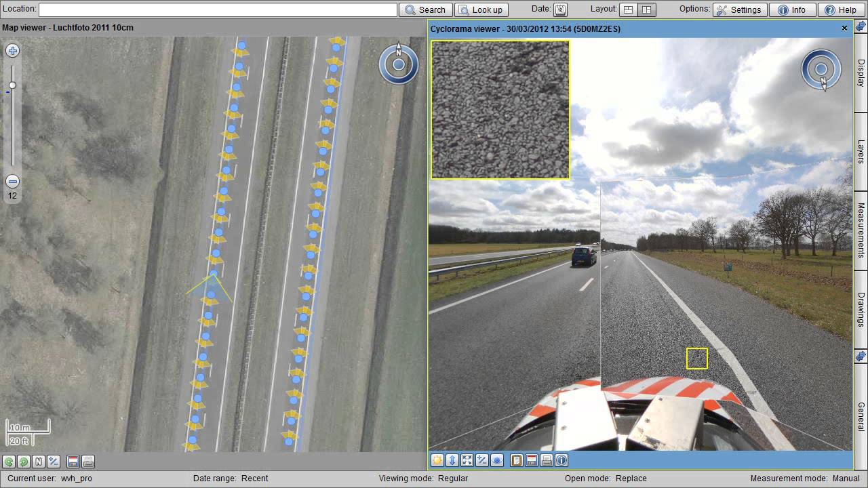Click the Cyclorama viewer title text

tap(526, 28)
